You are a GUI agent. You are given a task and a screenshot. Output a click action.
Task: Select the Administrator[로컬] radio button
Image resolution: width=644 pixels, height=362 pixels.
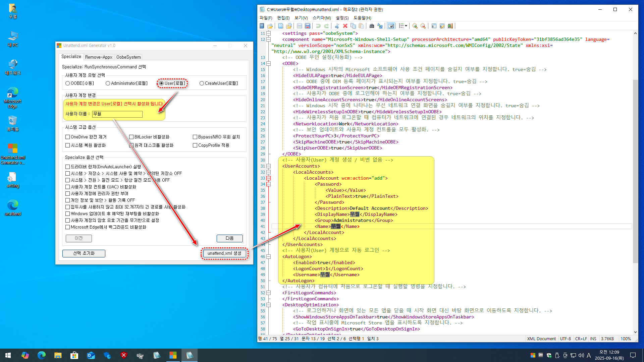pos(108,83)
